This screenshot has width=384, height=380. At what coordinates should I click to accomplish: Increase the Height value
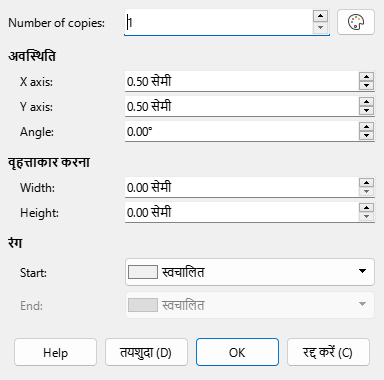367,208
